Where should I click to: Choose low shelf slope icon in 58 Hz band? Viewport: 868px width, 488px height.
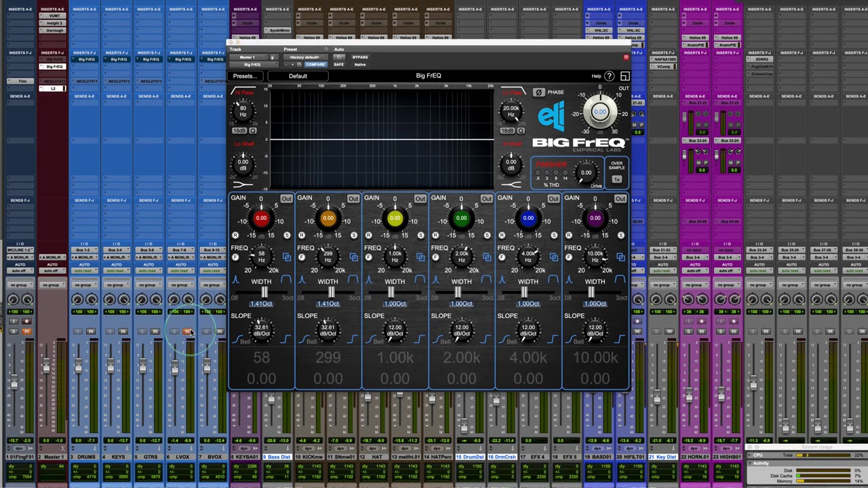[x=237, y=339]
